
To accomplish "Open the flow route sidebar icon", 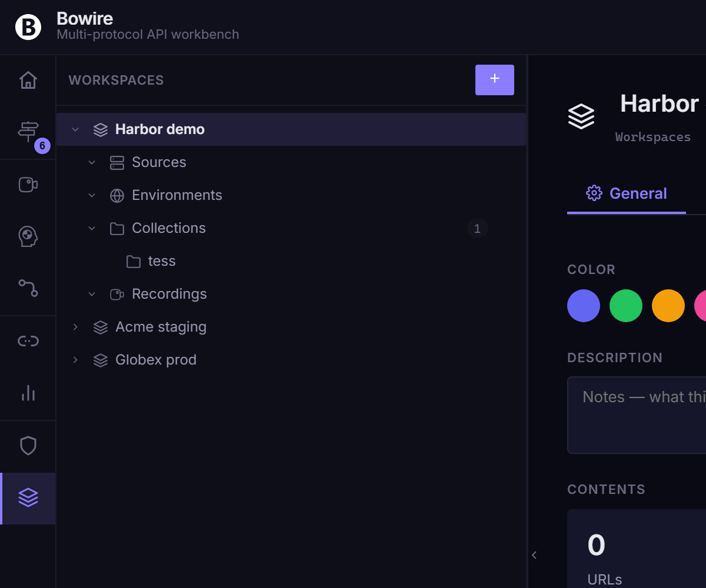I will [x=28, y=288].
